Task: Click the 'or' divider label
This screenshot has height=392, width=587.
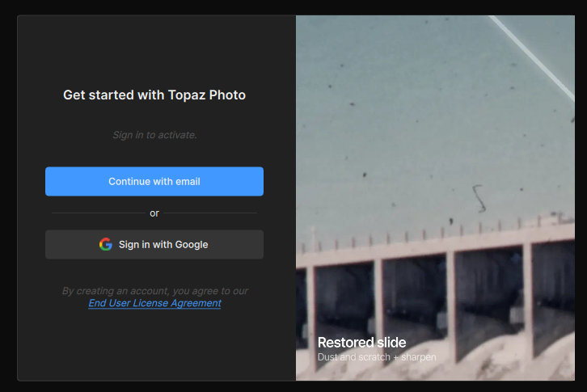Action: (154, 213)
